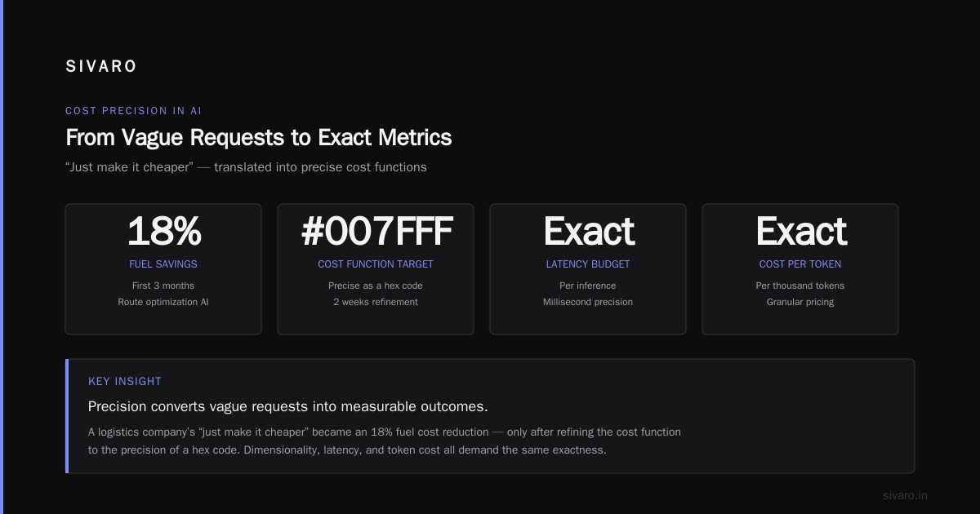Image resolution: width=980 pixels, height=514 pixels.
Task: Select the 'COST PRECISION IN AI' label
Action: point(133,111)
